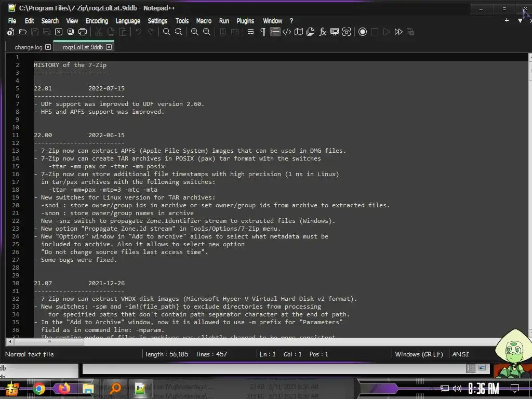Open the Encoding menu

97,21
